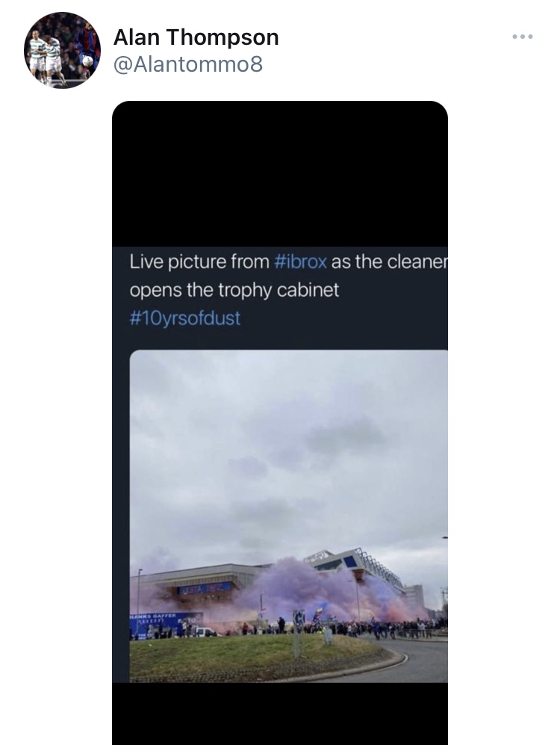Click the blue sign on the stadium facade
The image size is (560, 745).
[204, 588]
